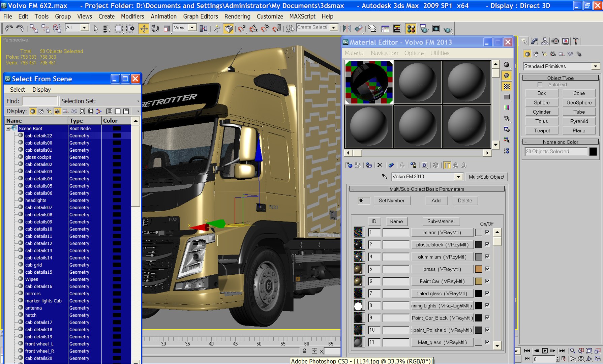603x364 pixels.
Task: Toggle the Angle Snap icon
Action: coord(253,29)
